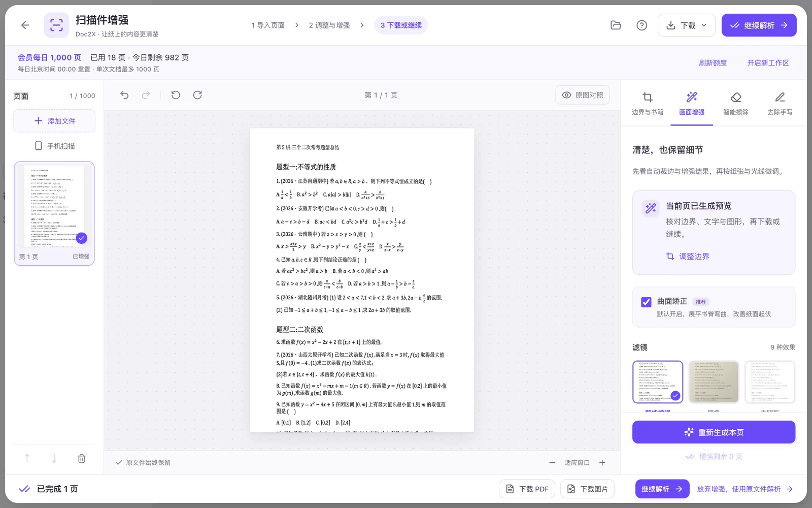Click 放弃增强，使用原文件解析 link
Image resolution: width=812 pixels, height=508 pixels.
pos(745,489)
